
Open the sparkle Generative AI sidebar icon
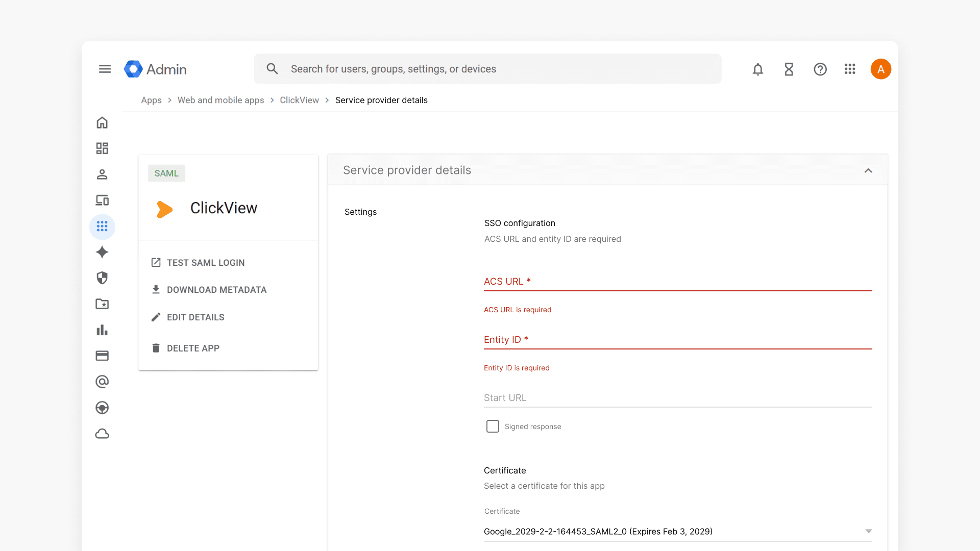click(x=102, y=252)
